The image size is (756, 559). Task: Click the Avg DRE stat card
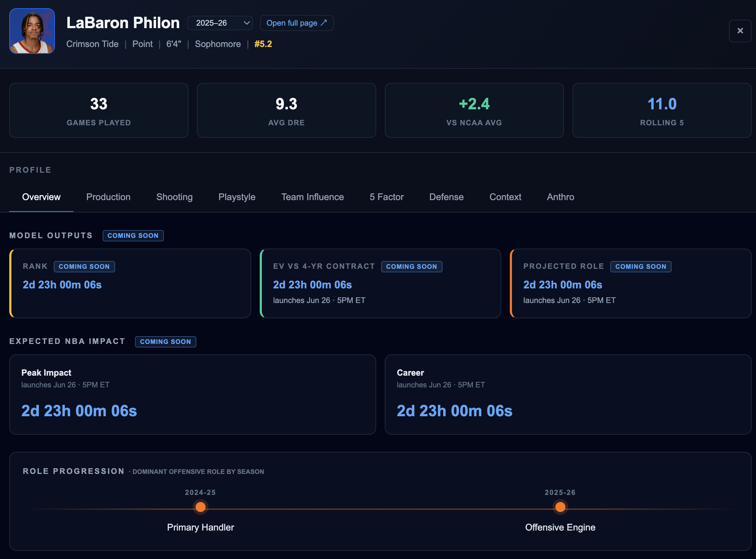coord(286,110)
